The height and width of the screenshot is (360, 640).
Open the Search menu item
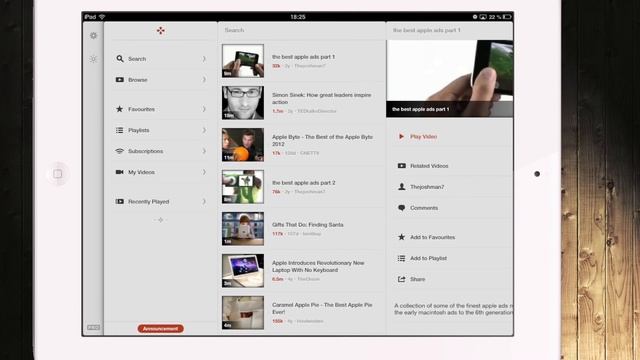[x=160, y=59]
